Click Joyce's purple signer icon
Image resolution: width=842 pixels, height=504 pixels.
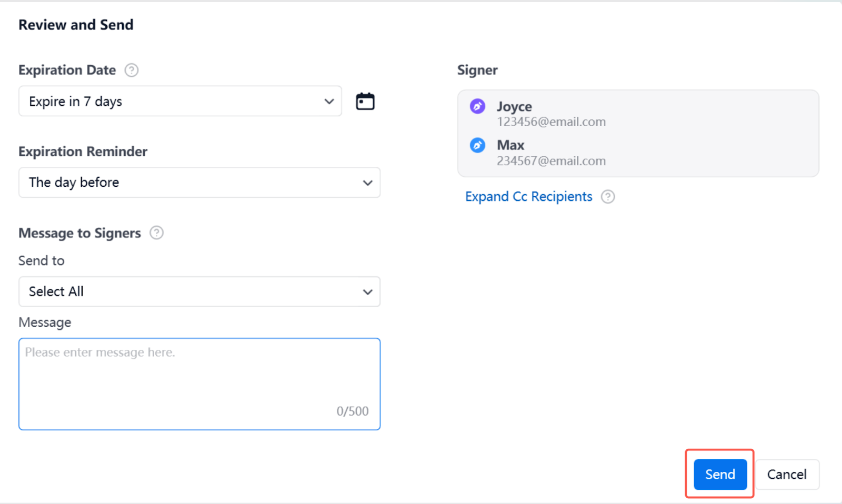(477, 106)
